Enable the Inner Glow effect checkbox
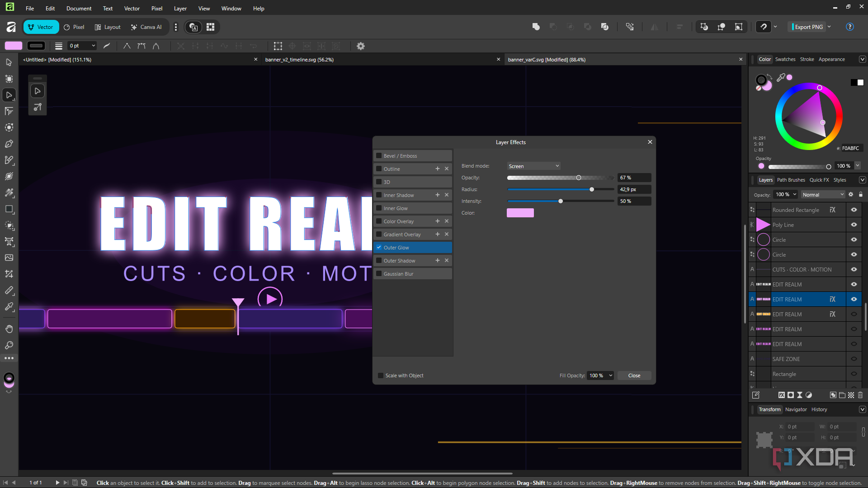This screenshot has width=868, height=488. tap(379, 208)
